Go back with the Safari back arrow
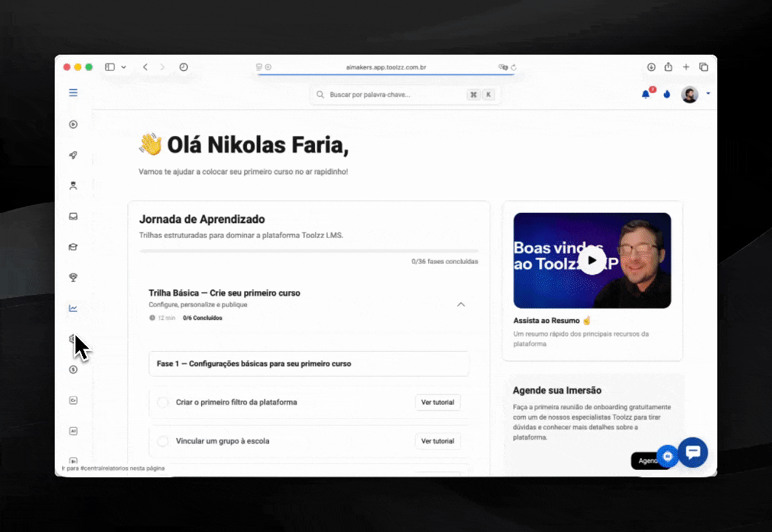The width and height of the screenshot is (772, 532). click(x=145, y=67)
